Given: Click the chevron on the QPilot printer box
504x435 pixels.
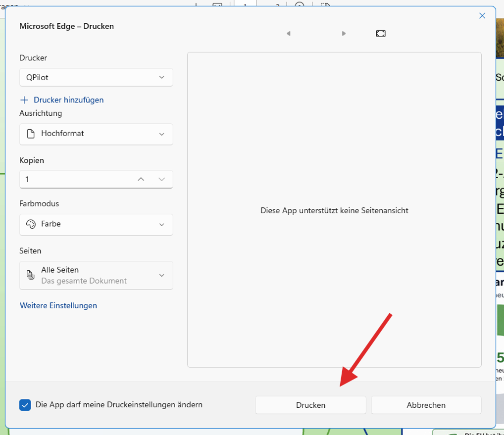Looking at the screenshot, I should click(162, 77).
